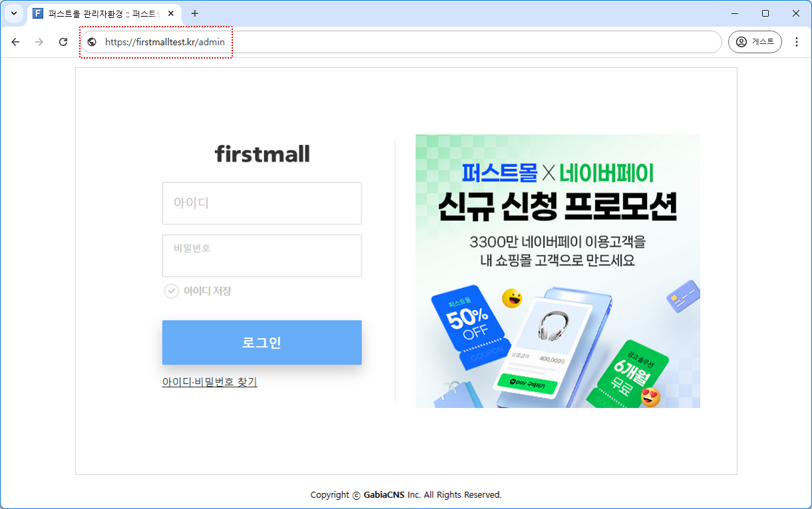Viewport: 812px width, 509px height.
Task: Click the globe site info icon
Action: pyautogui.click(x=92, y=42)
